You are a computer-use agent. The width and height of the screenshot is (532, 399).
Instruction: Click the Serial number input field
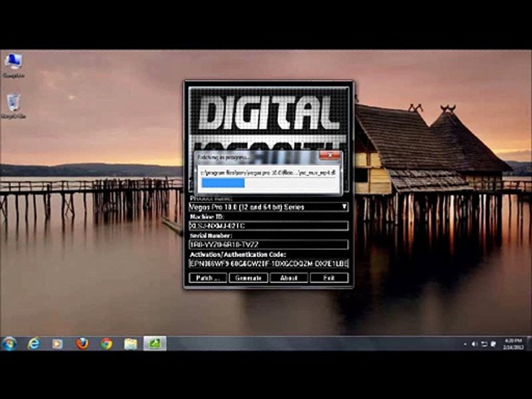pyautogui.click(x=269, y=244)
